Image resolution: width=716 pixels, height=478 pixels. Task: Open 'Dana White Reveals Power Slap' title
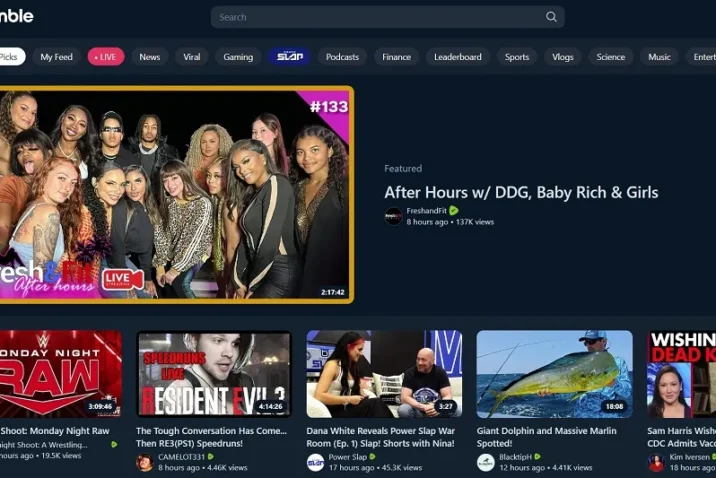coord(381,437)
